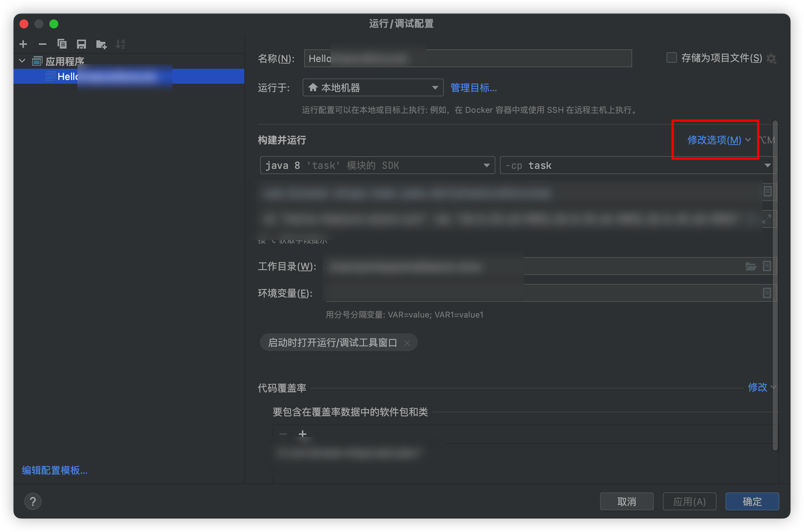804x532 pixels.
Task: Click the 代码覆盖率 section label
Action: 282,388
